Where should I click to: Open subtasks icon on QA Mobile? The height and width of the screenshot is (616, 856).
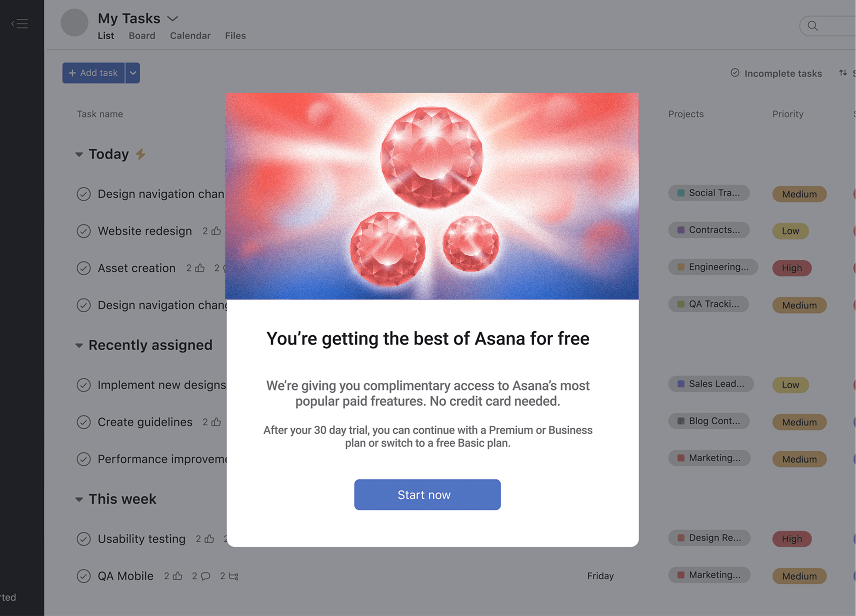[x=234, y=576]
